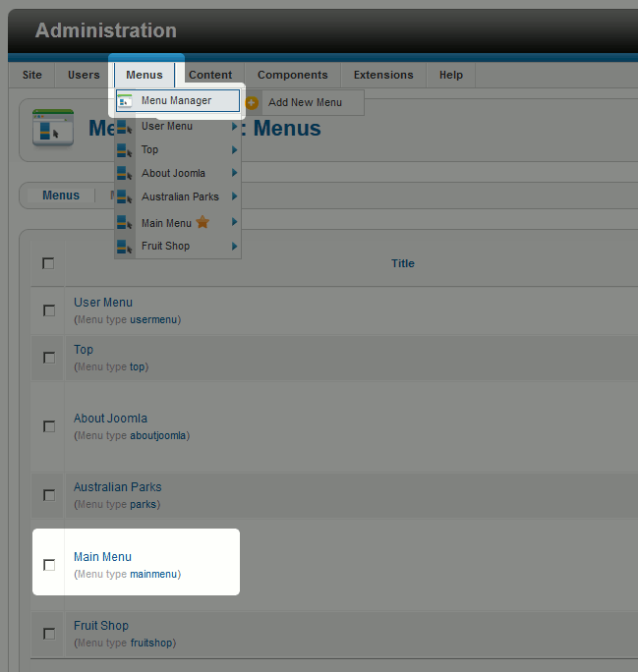Screen dimensions: 638x672
Task: Click the icon beside User Menu entry
Action: click(124, 128)
